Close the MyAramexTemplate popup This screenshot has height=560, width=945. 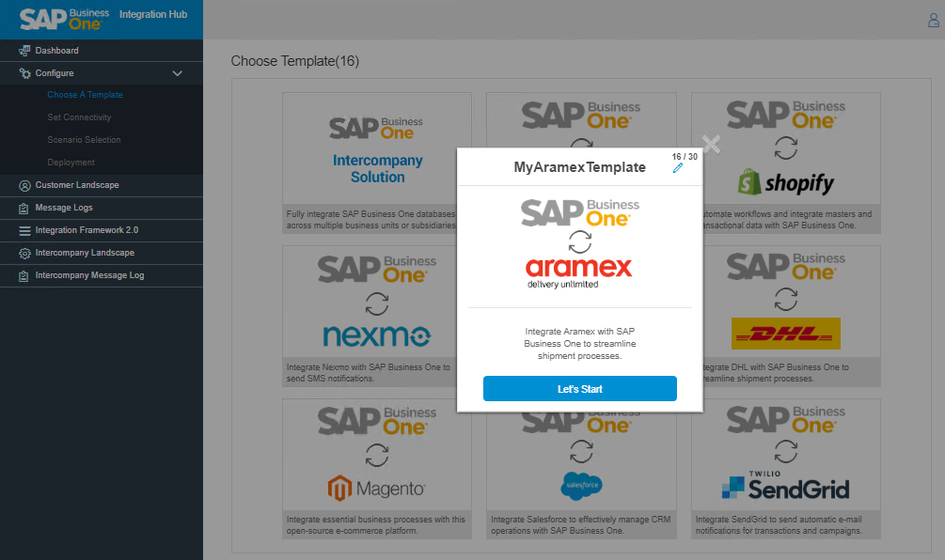711,144
